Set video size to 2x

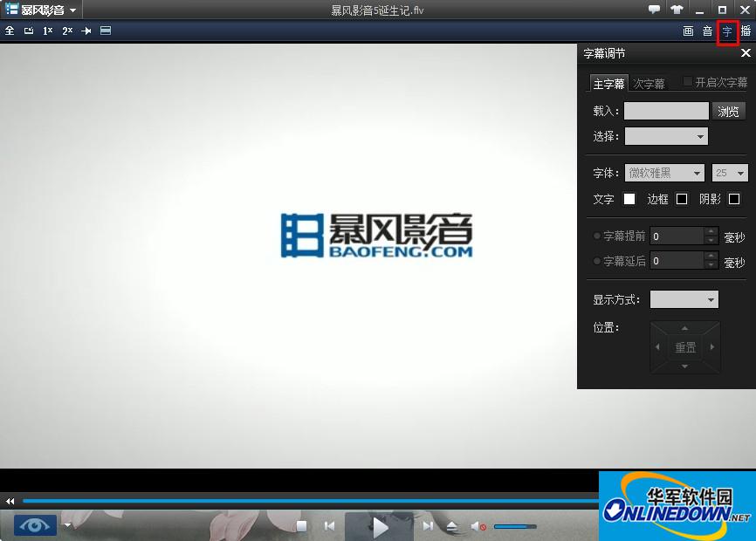[67, 31]
